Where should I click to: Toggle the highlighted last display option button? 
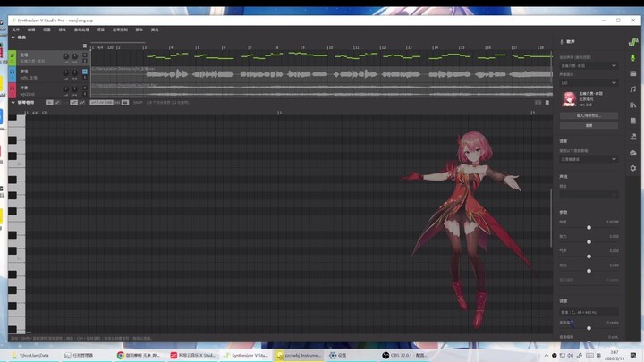click(x=125, y=103)
